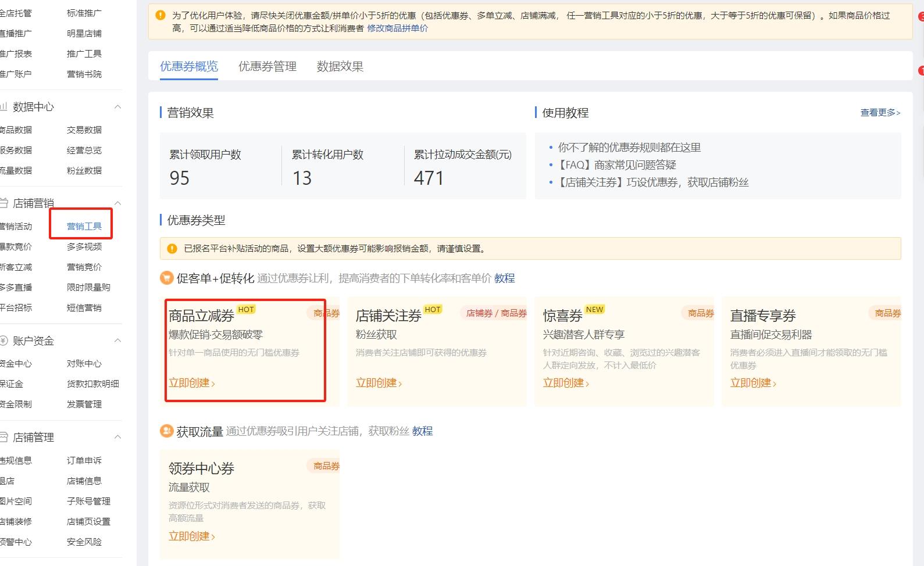Open 【FAQ】商家常见问题答疑 tutorial
This screenshot has height=566, width=924.
[x=616, y=165]
